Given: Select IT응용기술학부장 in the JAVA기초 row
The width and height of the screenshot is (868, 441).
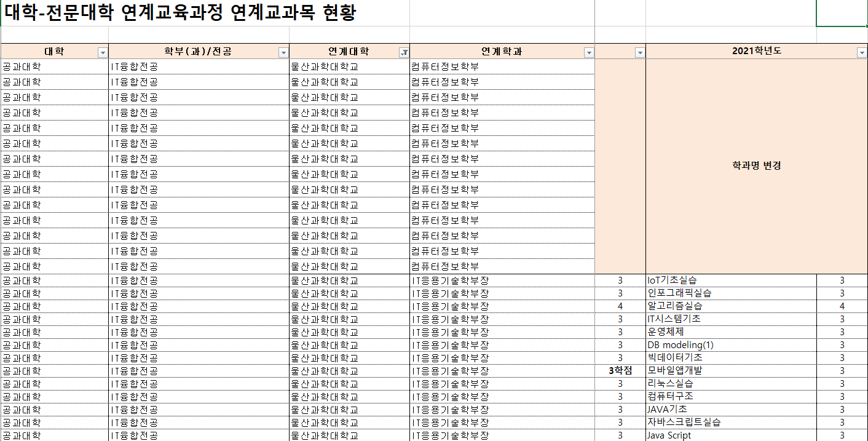Looking at the screenshot, I should tap(502, 410).
